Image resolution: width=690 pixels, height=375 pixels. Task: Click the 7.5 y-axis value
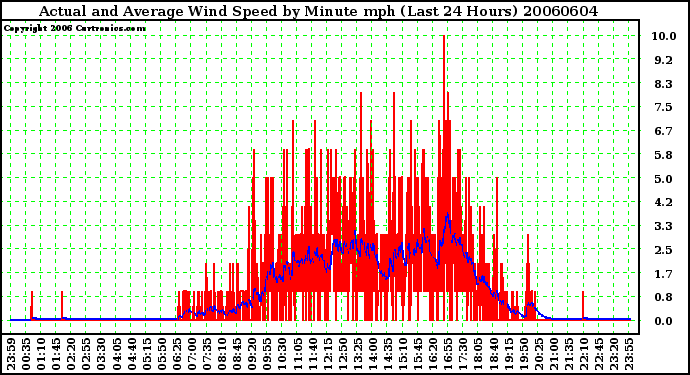pos(664,107)
